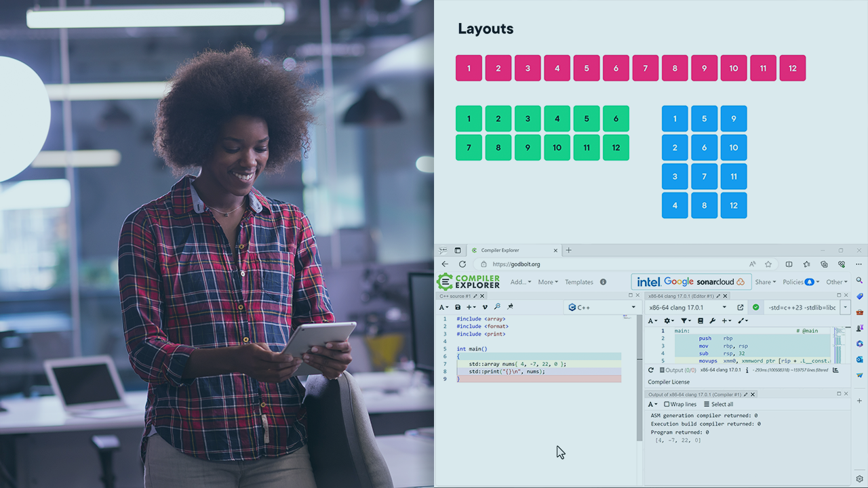Viewport: 868px width, 488px height.
Task: Open the Templates menu
Action: coord(578,282)
